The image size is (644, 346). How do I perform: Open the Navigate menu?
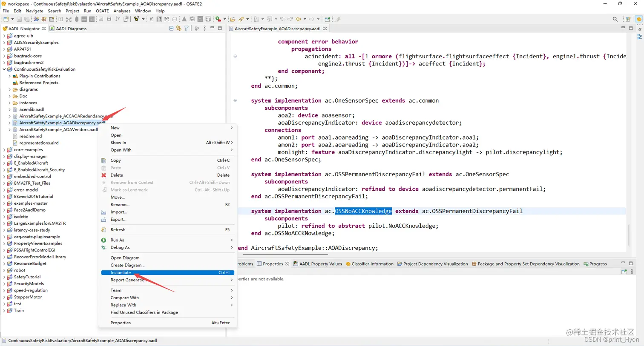[x=34, y=11]
